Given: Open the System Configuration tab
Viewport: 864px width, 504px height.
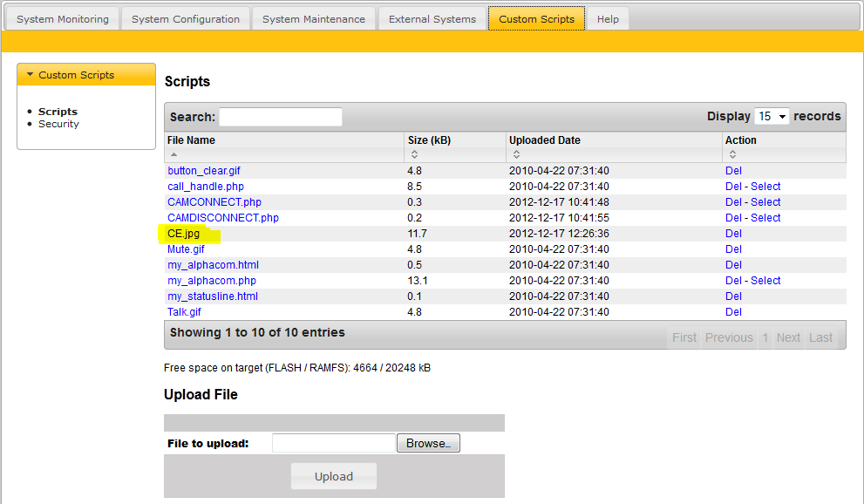Looking at the screenshot, I should [185, 19].
